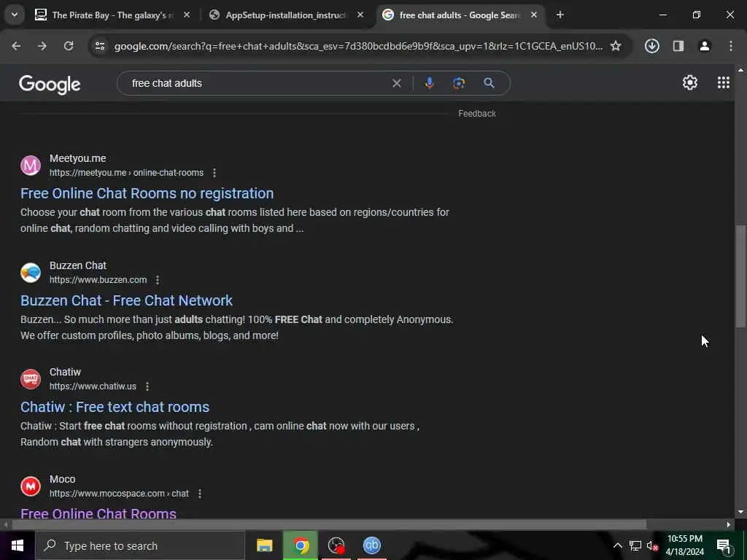
Task: Open the notification center icon
Action: pos(724,545)
